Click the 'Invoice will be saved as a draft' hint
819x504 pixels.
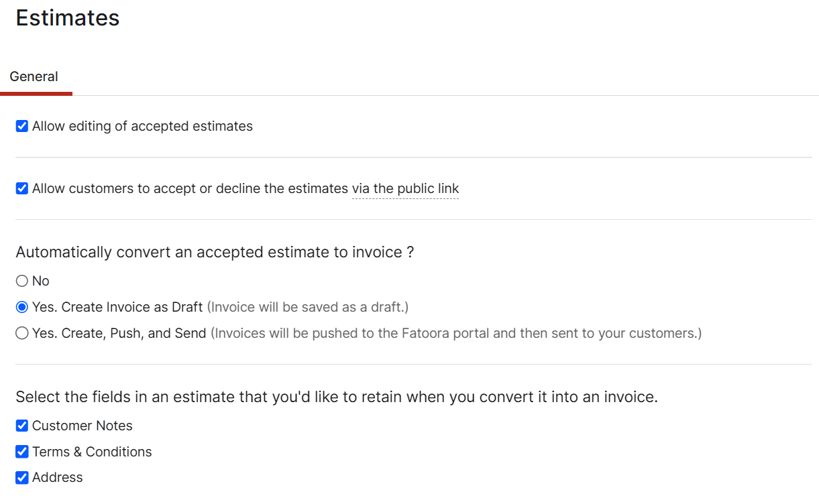pyautogui.click(x=307, y=308)
